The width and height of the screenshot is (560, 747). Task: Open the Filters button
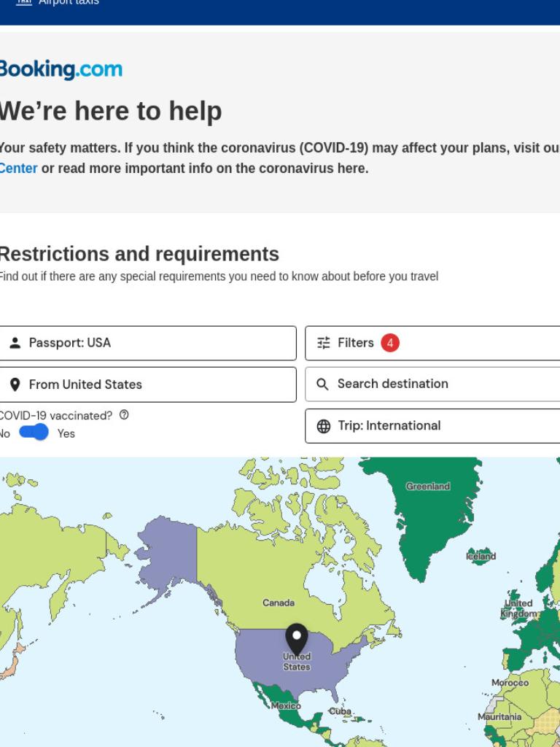click(432, 343)
